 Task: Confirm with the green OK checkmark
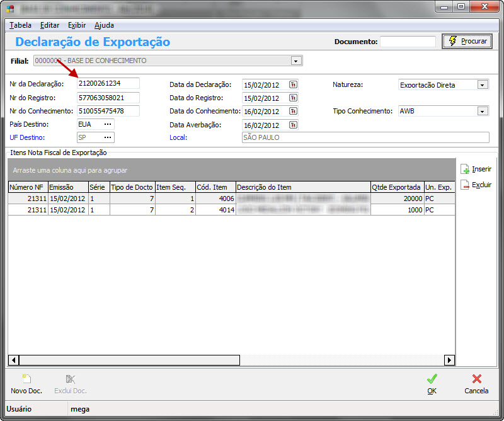pyautogui.click(x=432, y=384)
